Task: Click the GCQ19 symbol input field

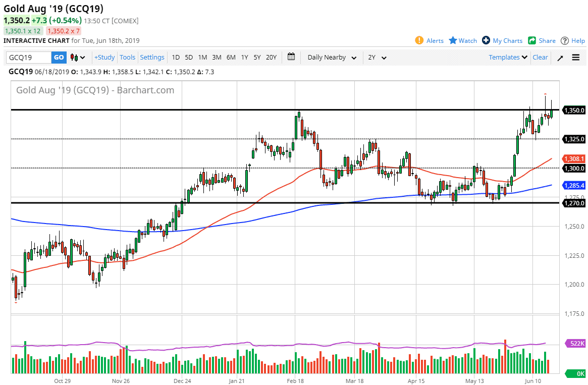Action: [29, 58]
